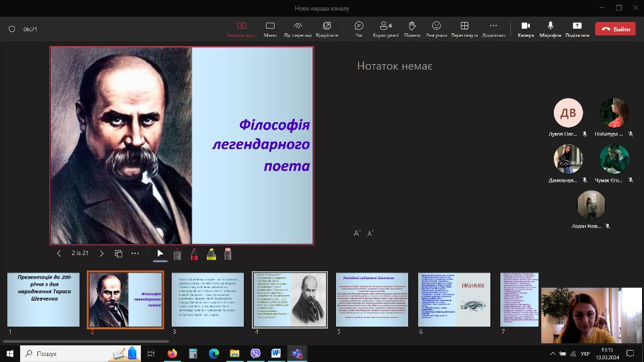Show hidden system tray icons

point(552,353)
